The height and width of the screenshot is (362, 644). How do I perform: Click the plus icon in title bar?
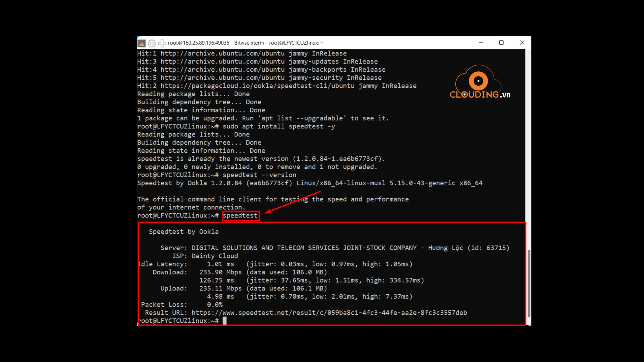point(162,43)
